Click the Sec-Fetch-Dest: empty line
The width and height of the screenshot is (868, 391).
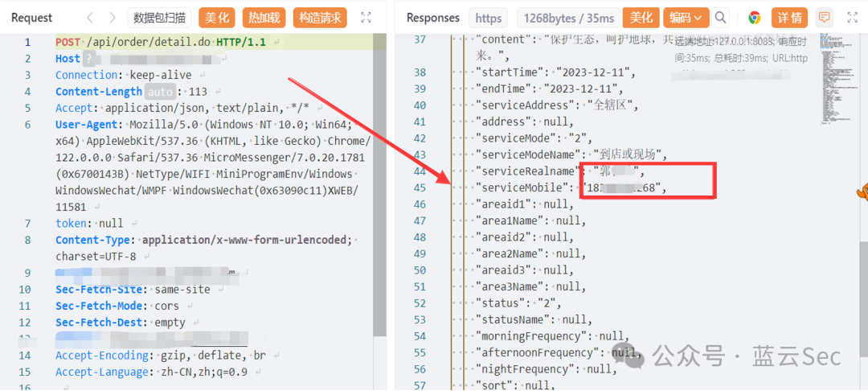coord(120,323)
